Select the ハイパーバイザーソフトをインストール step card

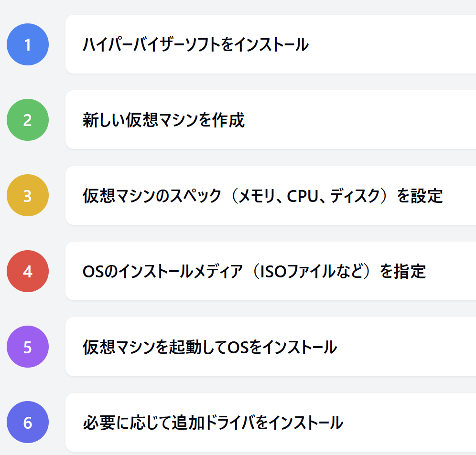click(x=270, y=44)
